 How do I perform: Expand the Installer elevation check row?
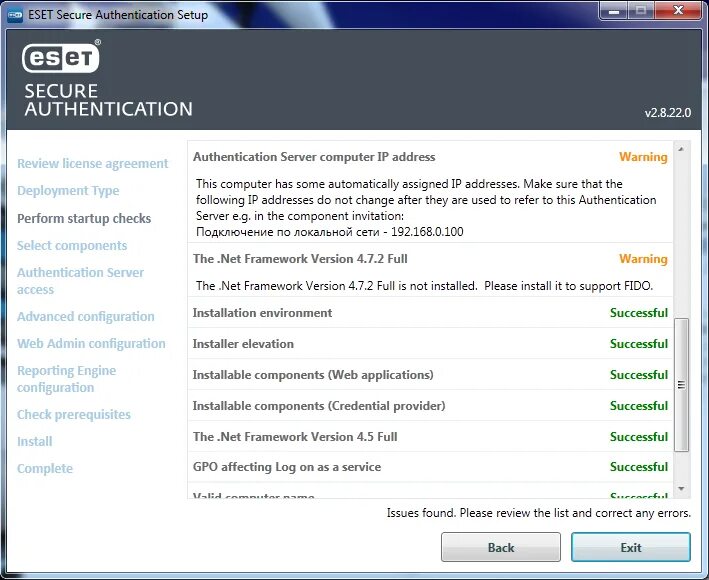click(x=430, y=344)
